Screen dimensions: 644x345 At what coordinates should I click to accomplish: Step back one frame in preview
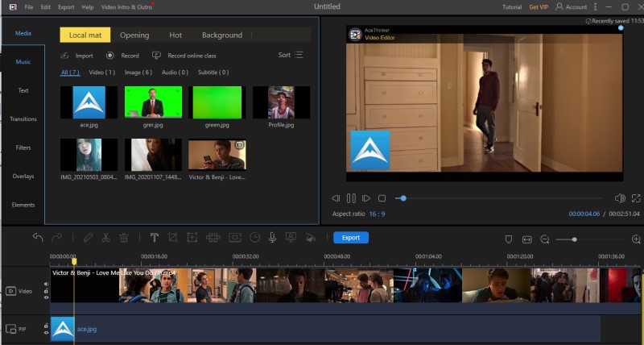pyautogui.click(x=336, y=198)
